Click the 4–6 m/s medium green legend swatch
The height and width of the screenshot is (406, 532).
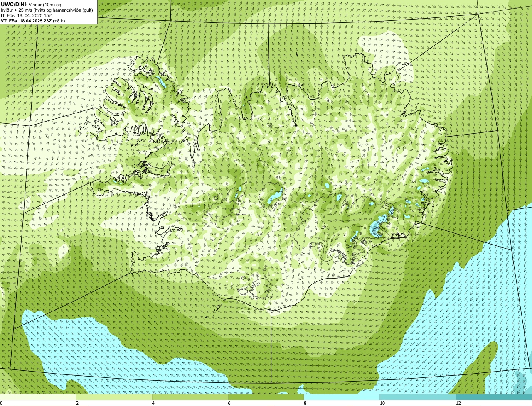pyautogui.click(x=190, y=397)
